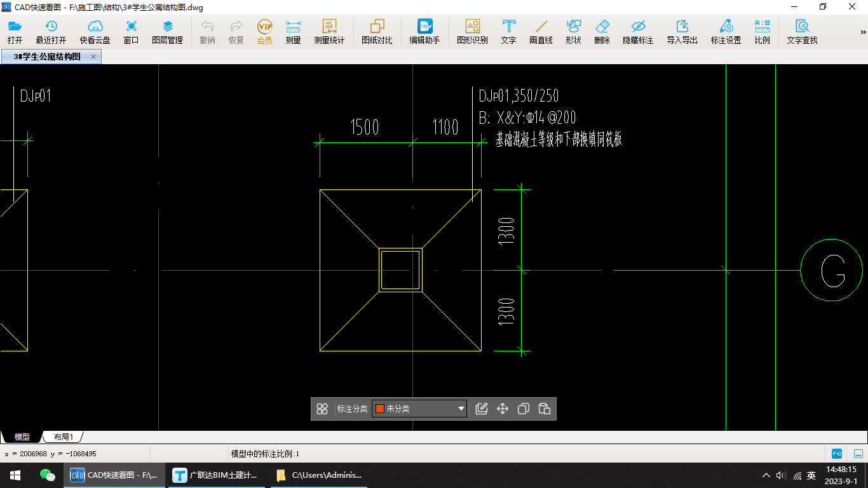Image resolution: width=868 pixels, height=488 pixels.
Task: Click the DJp01 label at left
Action: click(36, 96)
